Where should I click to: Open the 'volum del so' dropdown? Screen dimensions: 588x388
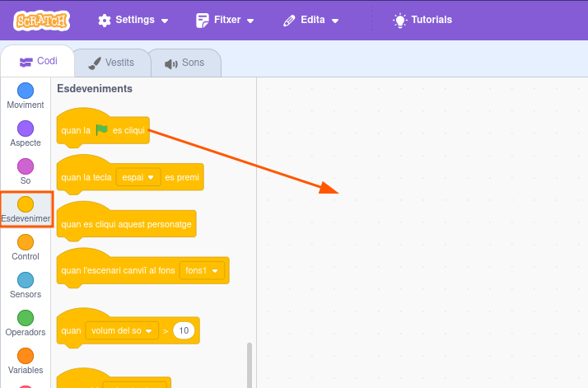(122, 330)
